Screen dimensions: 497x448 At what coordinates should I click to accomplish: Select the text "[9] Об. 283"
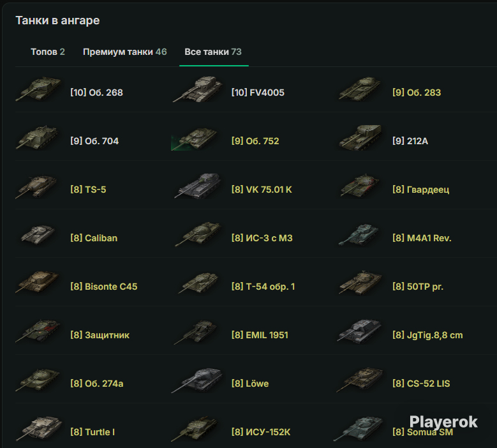[417, 93]
